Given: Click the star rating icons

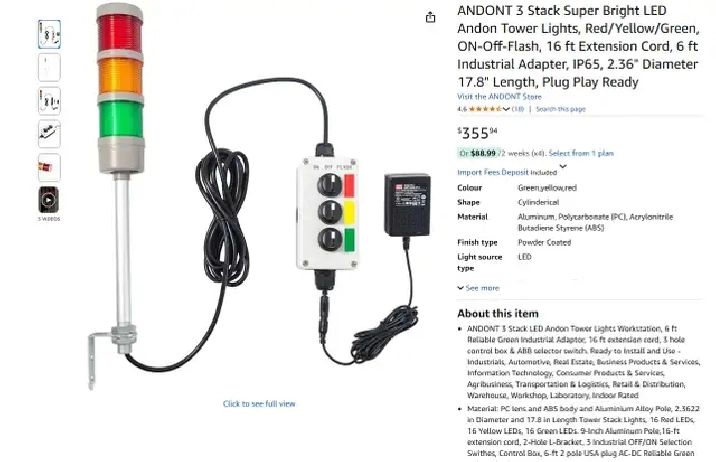Looking at the screenshot, I should pos(485,109).
